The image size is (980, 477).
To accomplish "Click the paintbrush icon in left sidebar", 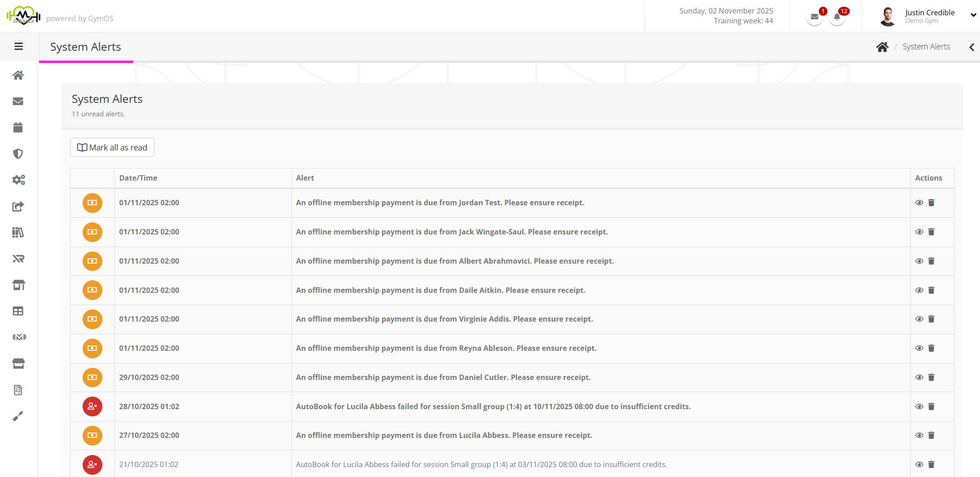I will (18, 416).
